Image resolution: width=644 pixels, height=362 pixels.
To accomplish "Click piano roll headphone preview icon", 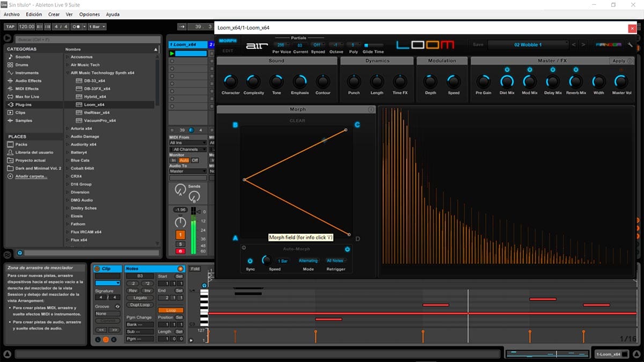I will [204, 285].
